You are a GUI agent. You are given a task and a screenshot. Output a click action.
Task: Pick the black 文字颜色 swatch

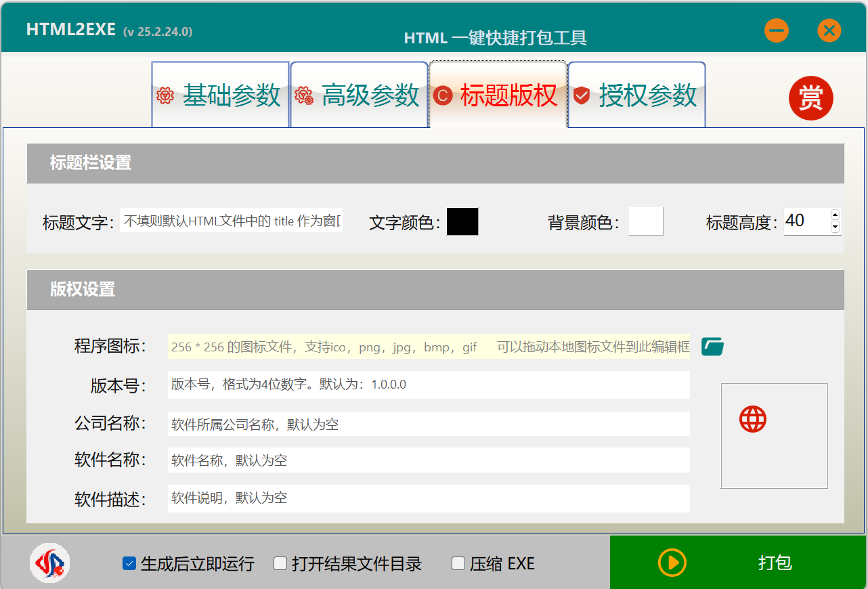462,221
